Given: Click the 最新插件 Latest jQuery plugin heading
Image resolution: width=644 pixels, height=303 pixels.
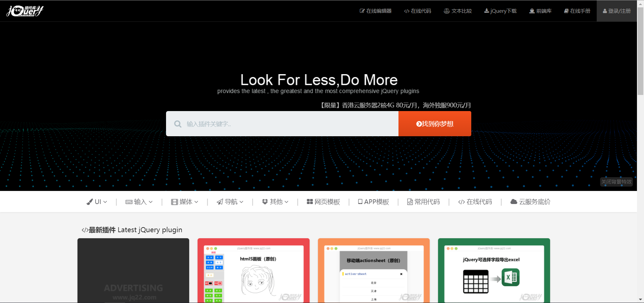Looking at the screenshot, I should point(132,230).
